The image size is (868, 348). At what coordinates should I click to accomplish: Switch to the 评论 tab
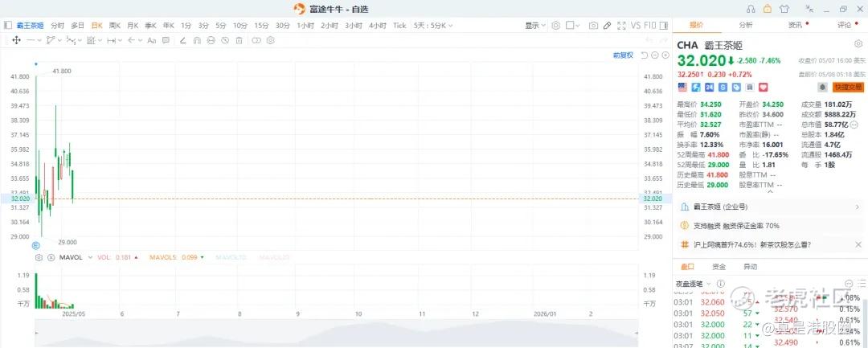pyautogui.click(x=844, y=25)
